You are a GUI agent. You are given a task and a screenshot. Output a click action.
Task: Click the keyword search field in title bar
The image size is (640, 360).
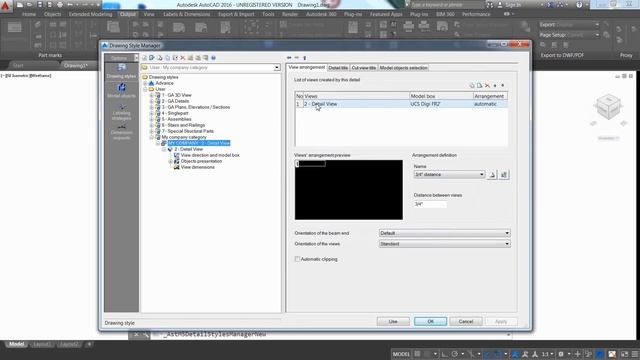click(447, 5)
